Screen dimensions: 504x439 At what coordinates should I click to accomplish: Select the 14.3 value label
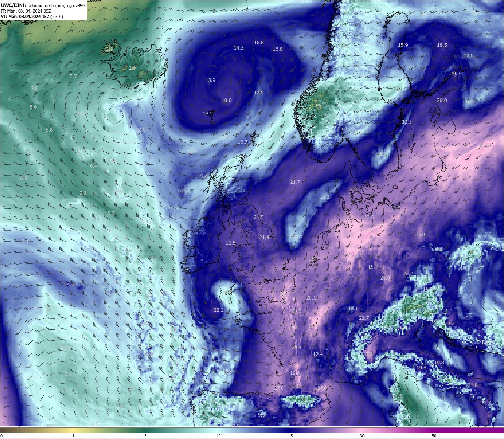tap(239, 48)
